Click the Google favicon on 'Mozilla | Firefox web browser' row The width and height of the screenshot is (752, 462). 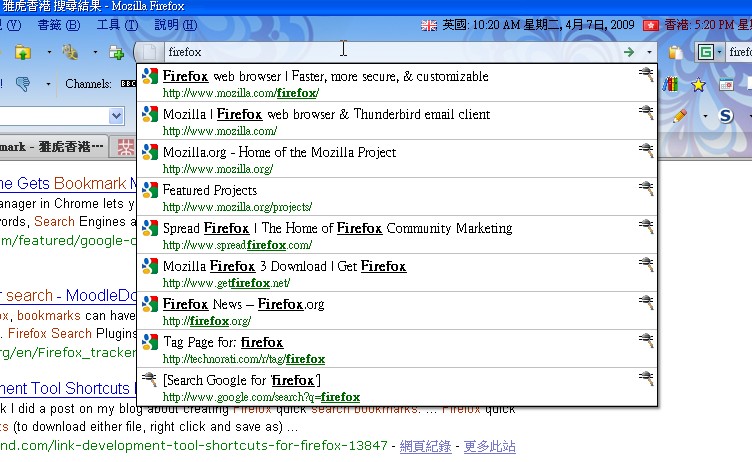click(150, 114)
